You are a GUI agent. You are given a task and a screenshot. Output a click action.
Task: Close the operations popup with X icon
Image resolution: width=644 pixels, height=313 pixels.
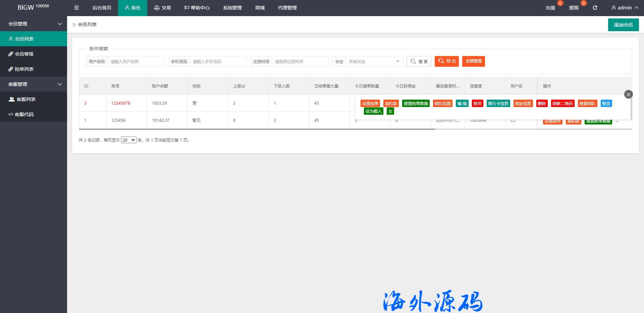pos(628,94)
